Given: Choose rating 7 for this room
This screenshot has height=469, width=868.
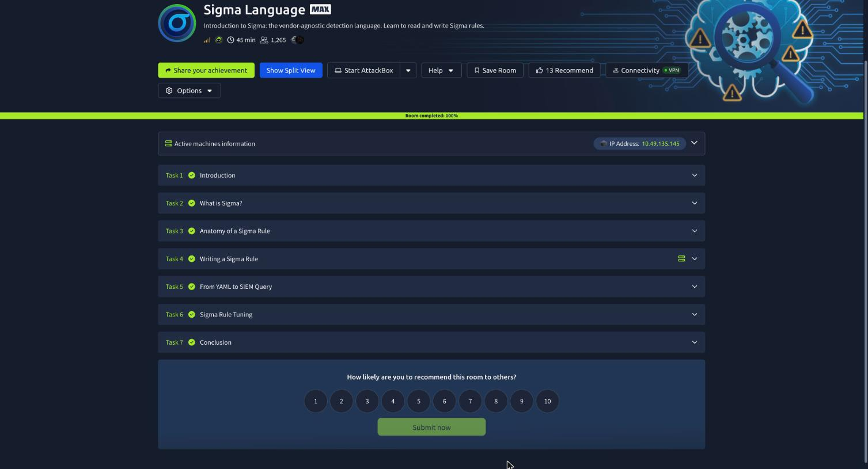Looking at the screenshot, I should click(470, 401).
